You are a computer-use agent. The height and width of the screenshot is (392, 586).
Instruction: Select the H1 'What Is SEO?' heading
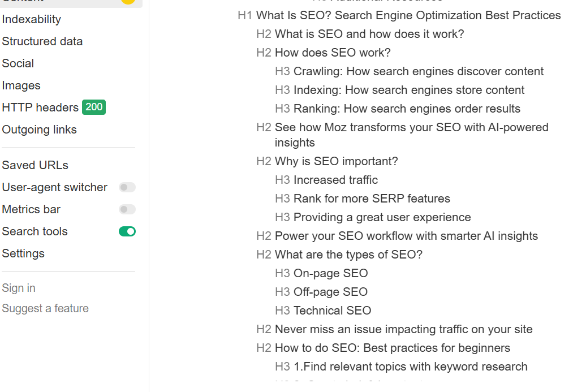[x=408, y=15]
